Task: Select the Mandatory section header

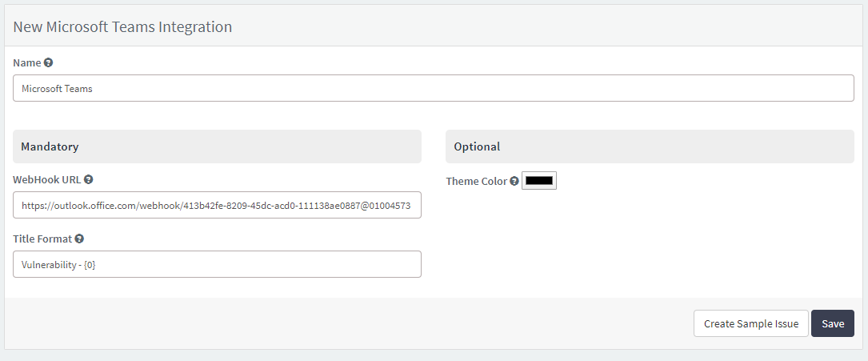Action: (217, 146)
